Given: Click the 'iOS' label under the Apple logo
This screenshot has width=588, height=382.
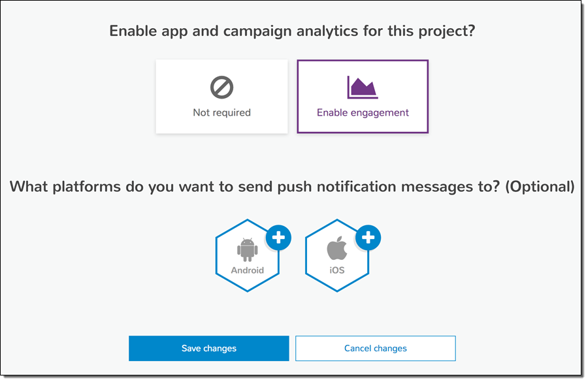Looking at the screenshot, I should coord(336,270).
